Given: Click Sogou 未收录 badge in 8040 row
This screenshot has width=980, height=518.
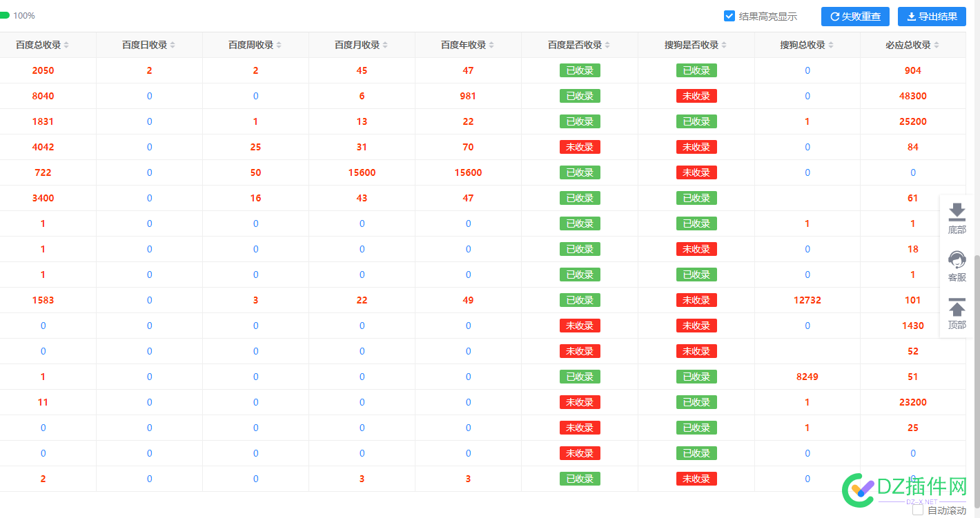Looking at the screenshot, I should pos(696,96).
